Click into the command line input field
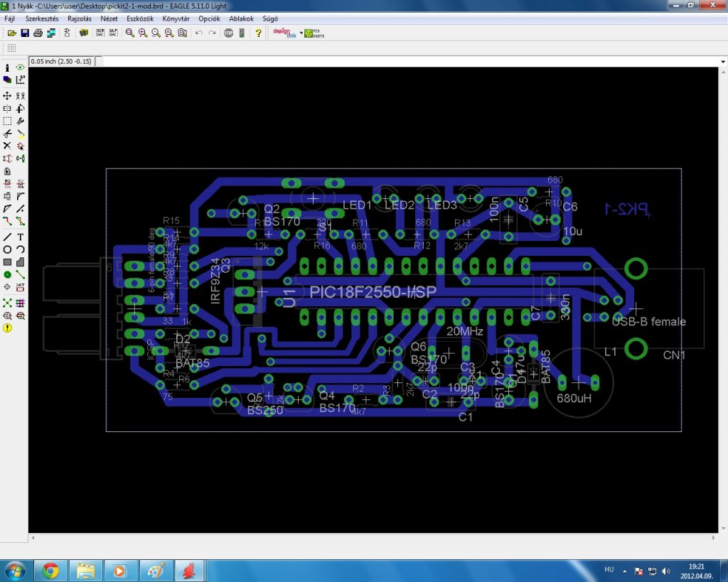 pyautogui.click(x=410, y=61)
